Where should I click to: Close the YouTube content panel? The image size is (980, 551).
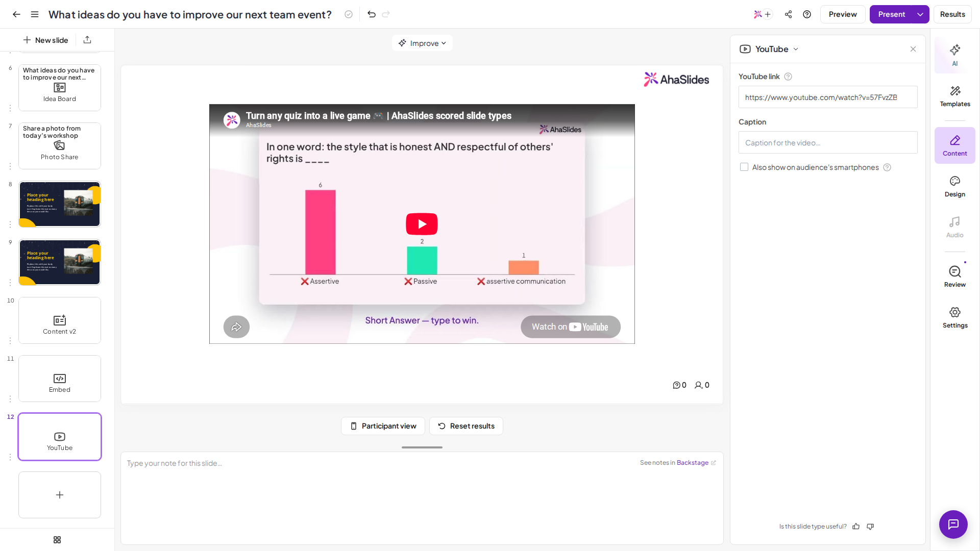click(x=913, y=49)
